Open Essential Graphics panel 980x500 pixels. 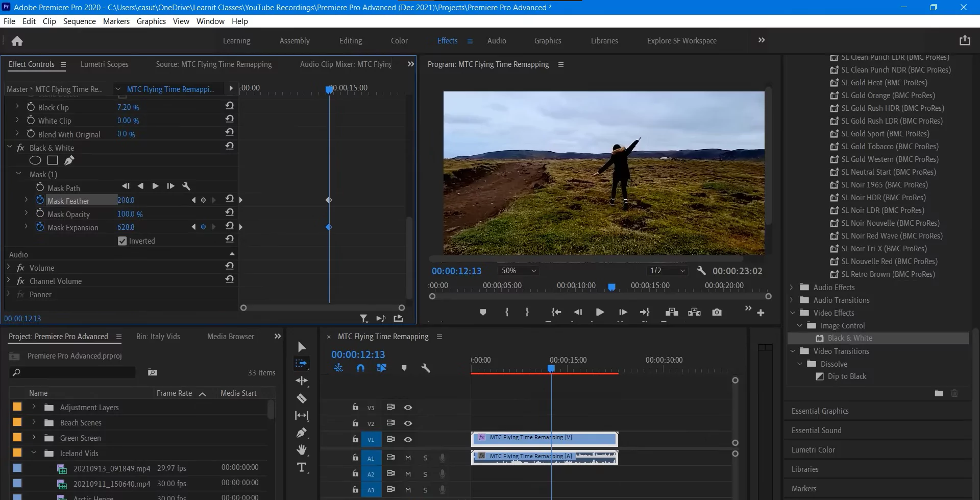coord(820,411)
